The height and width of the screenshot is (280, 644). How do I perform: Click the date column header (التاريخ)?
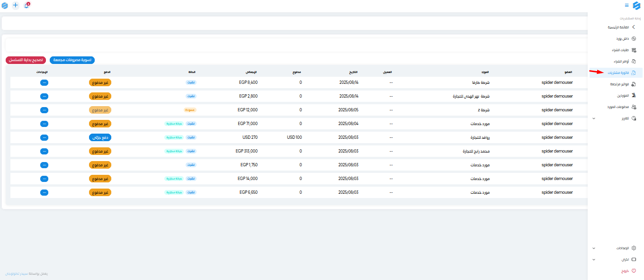coord(354,72)
